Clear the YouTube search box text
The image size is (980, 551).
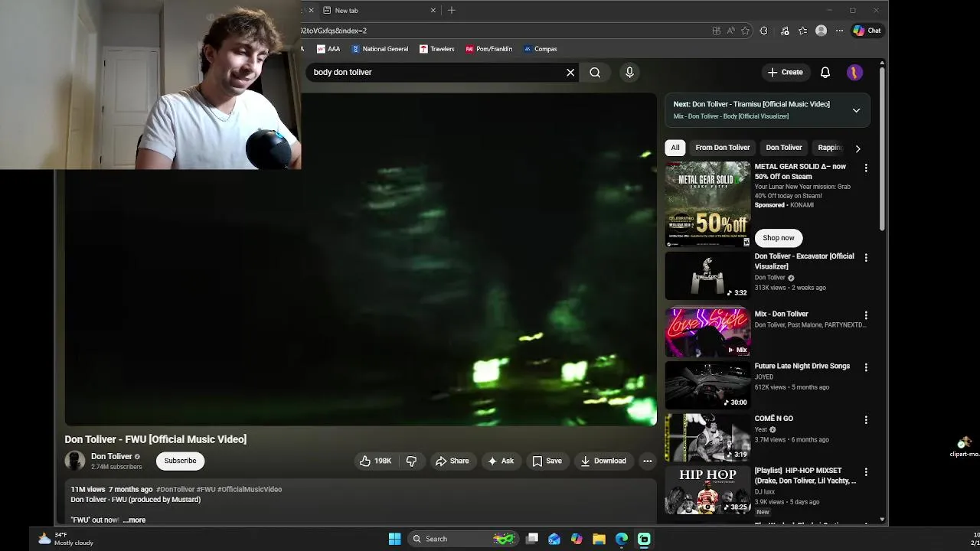click(570, 72)
